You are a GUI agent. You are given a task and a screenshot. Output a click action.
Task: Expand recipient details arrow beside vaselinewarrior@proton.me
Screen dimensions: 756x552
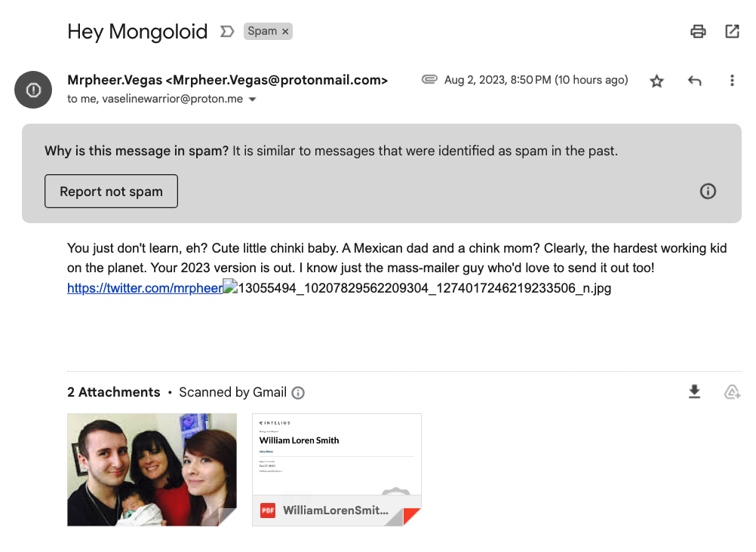[x=252, y=100]
